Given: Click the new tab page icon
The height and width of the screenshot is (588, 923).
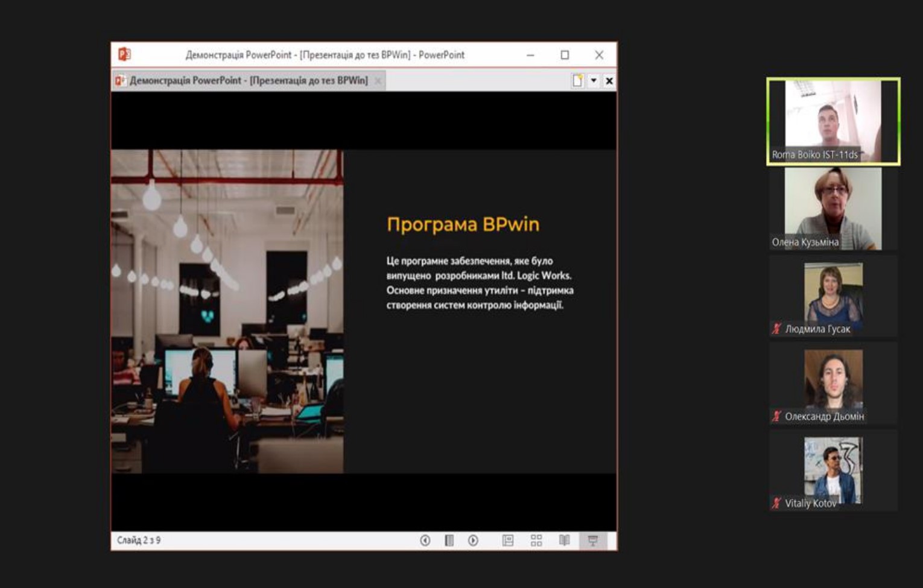Looking at the screenshot, I should point(577,81).
